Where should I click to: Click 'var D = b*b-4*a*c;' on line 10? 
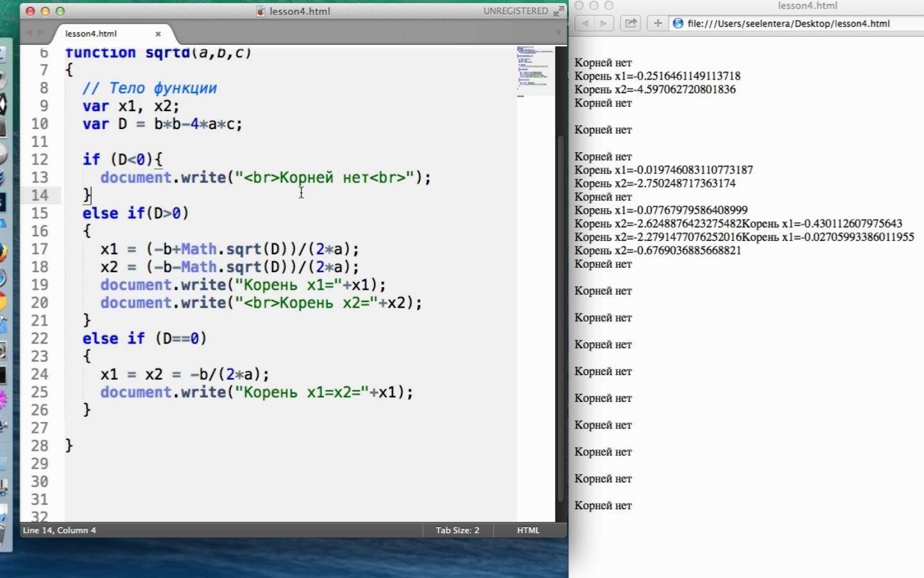pos(162,124)
